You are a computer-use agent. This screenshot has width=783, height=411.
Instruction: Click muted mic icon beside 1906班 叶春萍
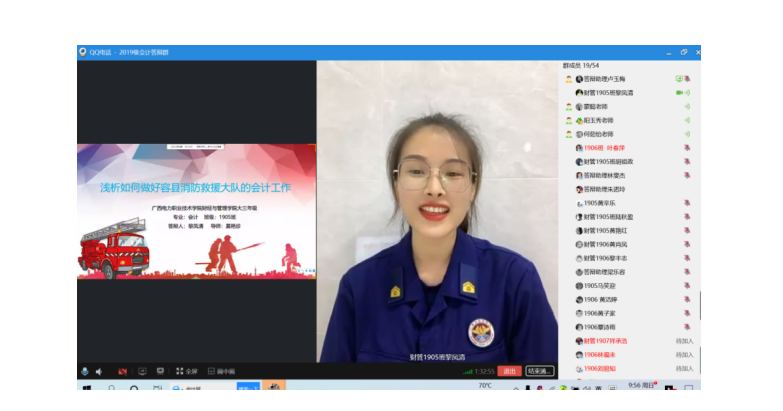[x=687, y=148]
